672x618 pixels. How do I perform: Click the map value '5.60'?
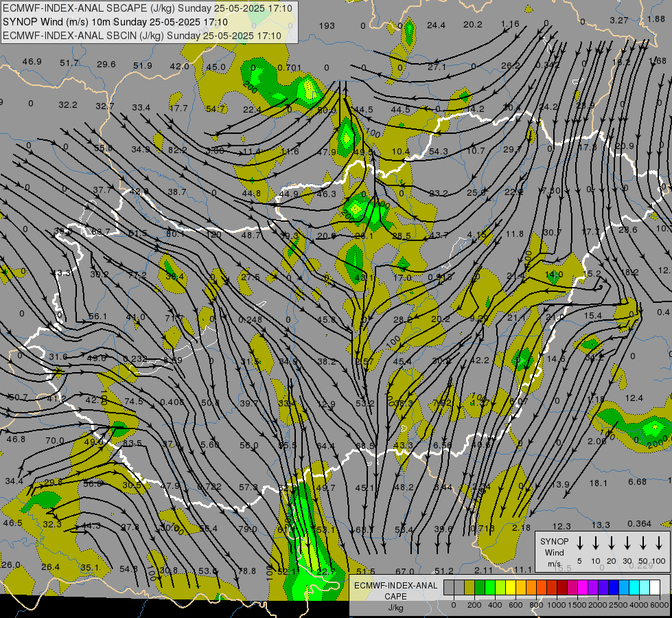pos(210,444)
